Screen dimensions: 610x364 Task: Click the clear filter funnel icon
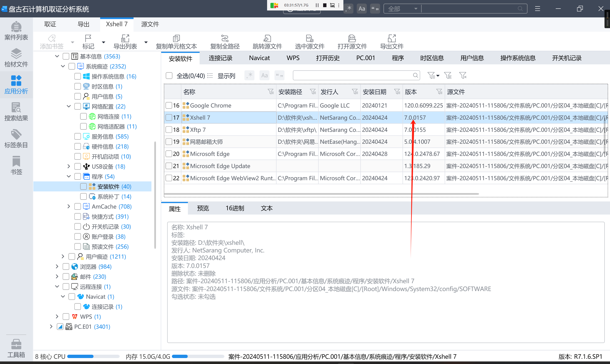tap(463, 75)
